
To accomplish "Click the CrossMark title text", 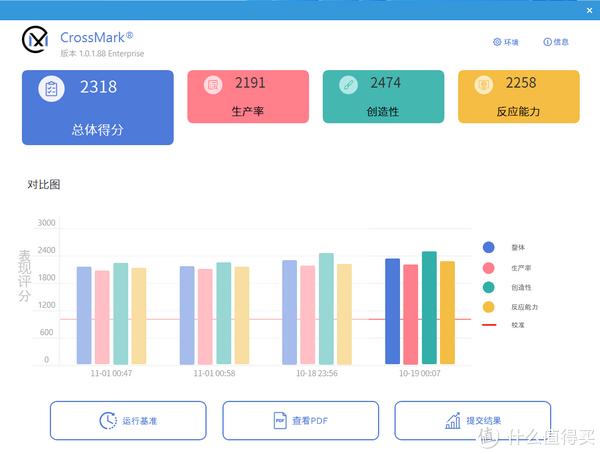I will click(96, 38).
